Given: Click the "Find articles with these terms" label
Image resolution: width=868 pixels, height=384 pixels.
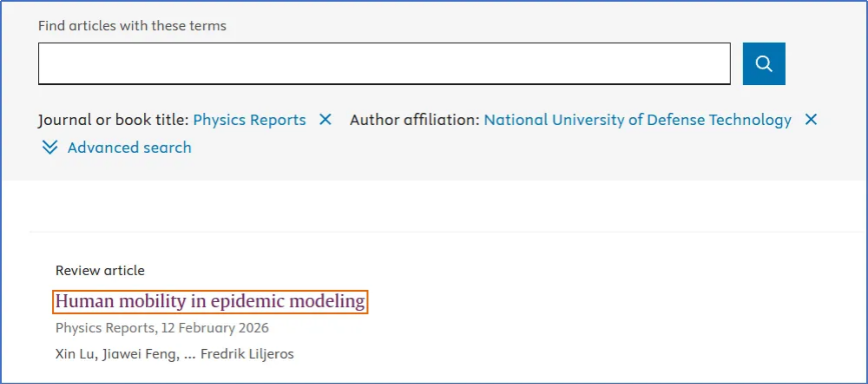Looking at the screenshot, I should (x=132, y=26).
